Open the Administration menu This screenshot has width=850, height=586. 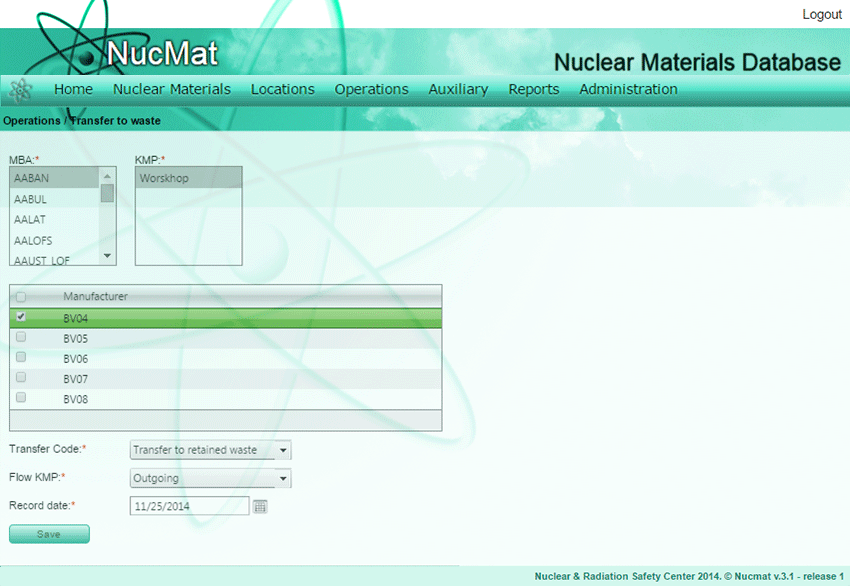[628, 89]
